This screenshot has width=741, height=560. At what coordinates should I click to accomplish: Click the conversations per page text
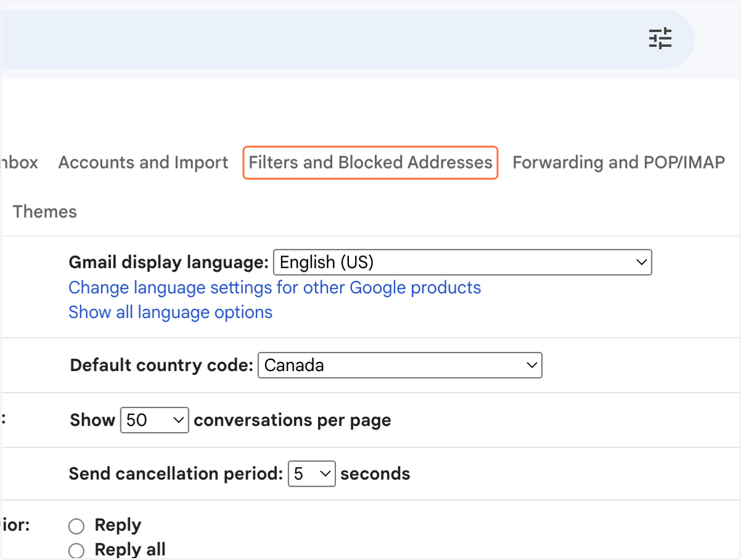click(x=293, y=420)
